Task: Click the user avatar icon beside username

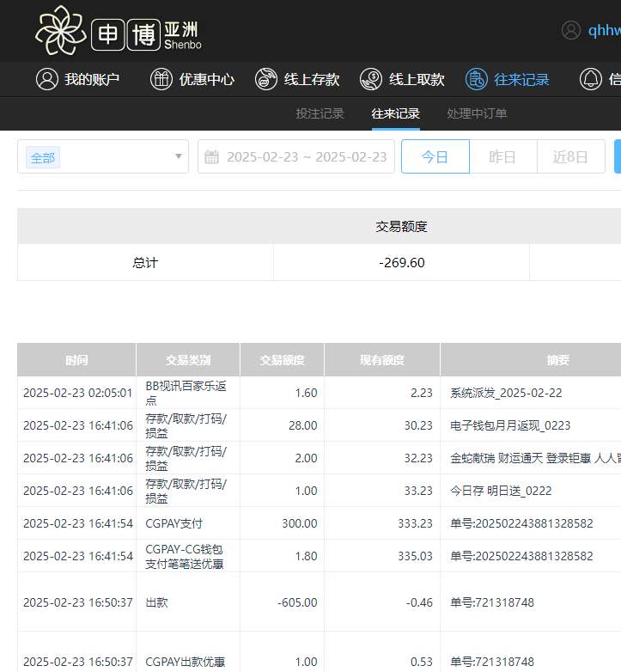Action: tap(571, 30)
